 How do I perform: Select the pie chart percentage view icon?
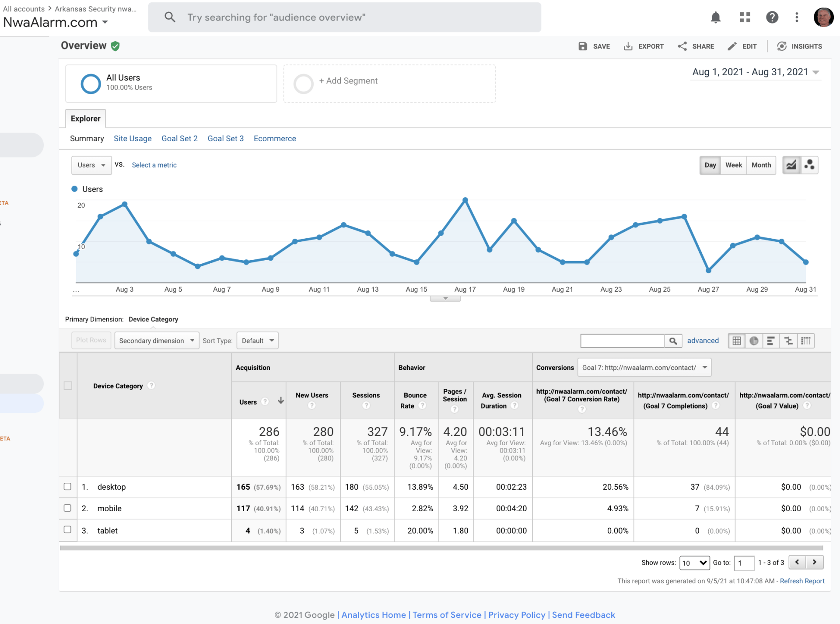[x=754, y=341]
